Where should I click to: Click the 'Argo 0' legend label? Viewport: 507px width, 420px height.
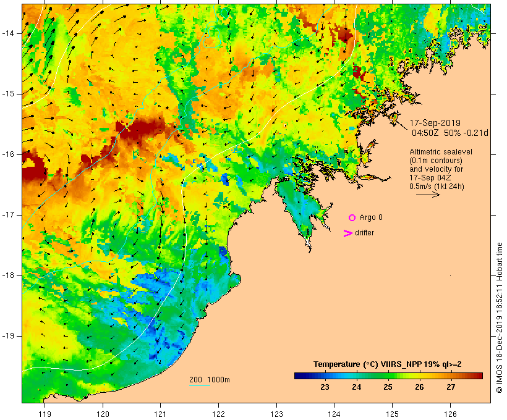pos(371,217)
